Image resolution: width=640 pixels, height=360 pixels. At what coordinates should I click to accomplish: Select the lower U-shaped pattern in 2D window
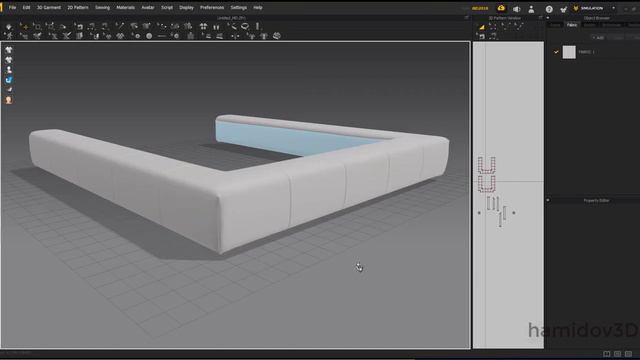(487, 184)
